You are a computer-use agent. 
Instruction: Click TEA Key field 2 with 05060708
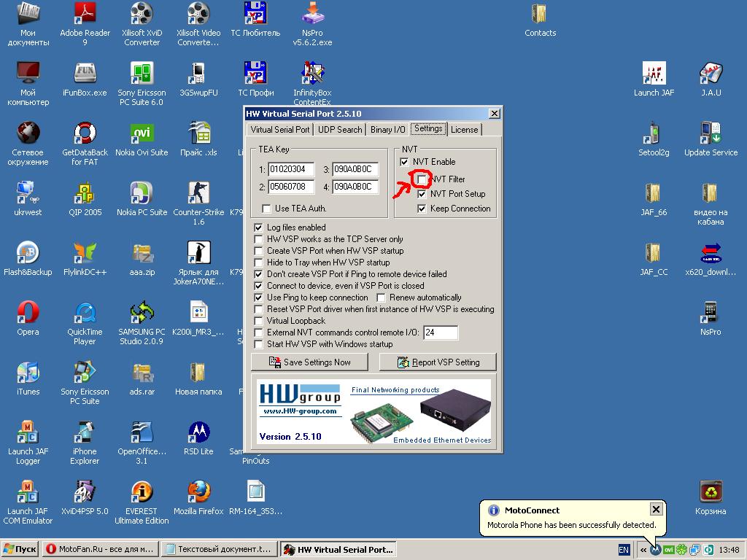[x=291, y=187]
